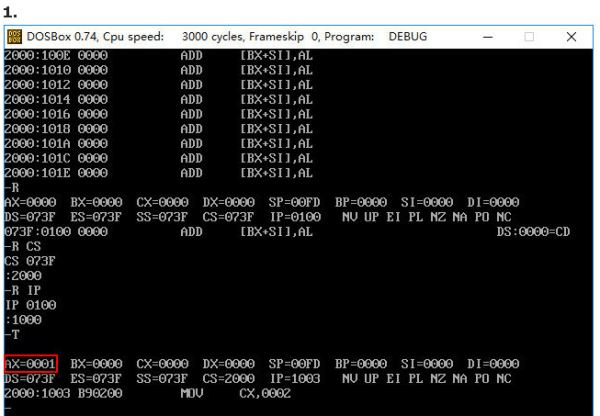Screen dimensions: 600x416
Task: Click the AX=0001 register value
Action: [x=31, y=364]
